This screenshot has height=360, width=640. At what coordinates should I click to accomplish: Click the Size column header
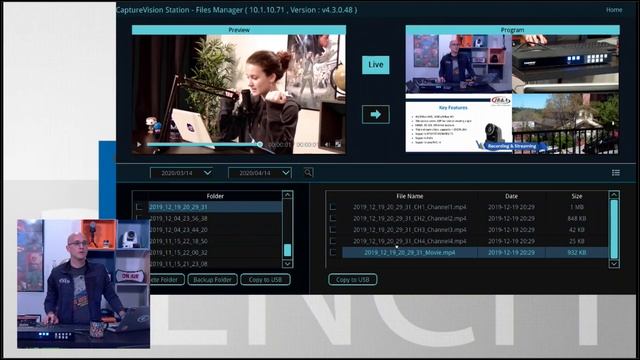pyautogui.click(x=577, y=196)
